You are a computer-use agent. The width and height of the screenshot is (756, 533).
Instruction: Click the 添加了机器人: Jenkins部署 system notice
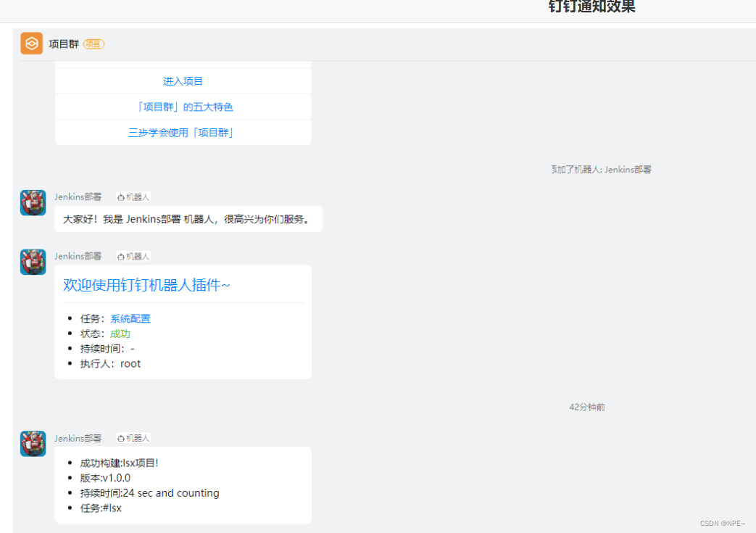coord(601,169)
